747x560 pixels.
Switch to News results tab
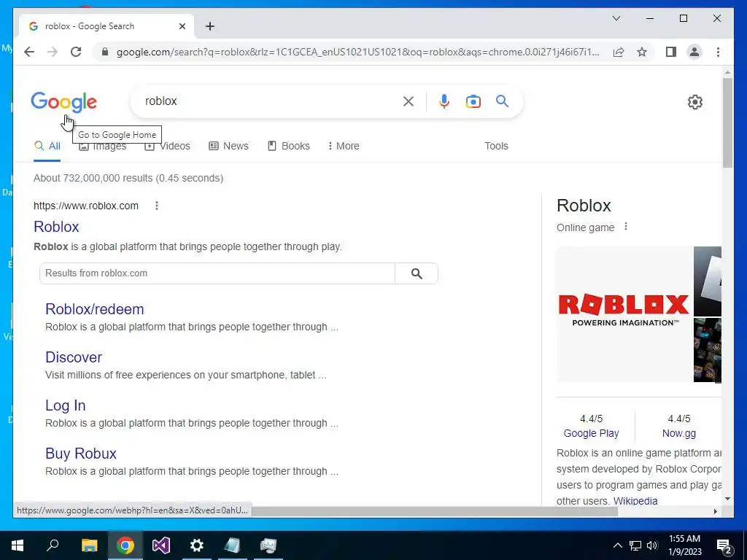click(x=228, y=146)
